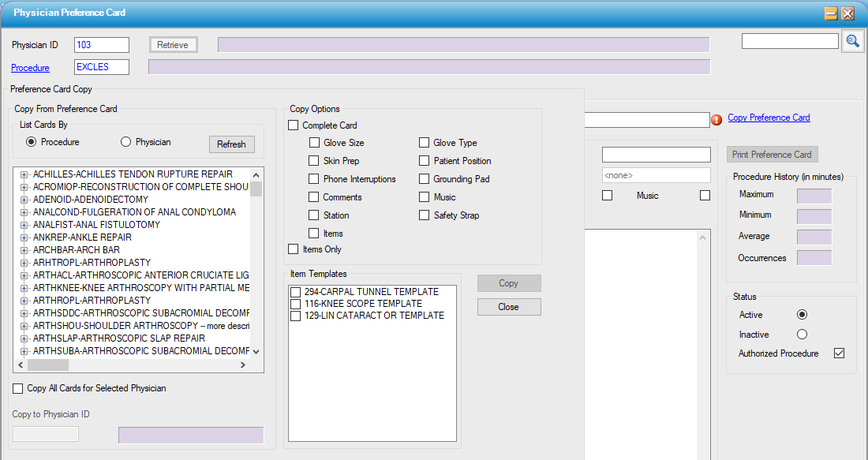Click the red error warning icon

click(x=716, y=120)
